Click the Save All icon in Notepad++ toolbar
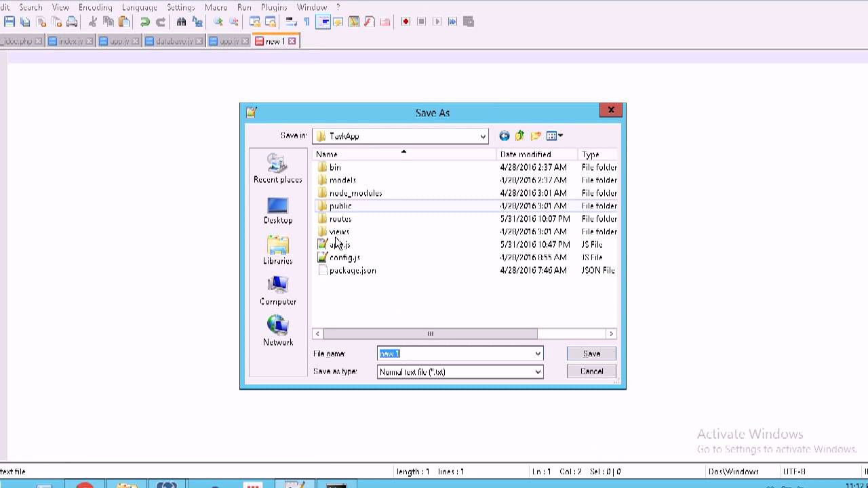The image size is (868, 488). (25, 22)
